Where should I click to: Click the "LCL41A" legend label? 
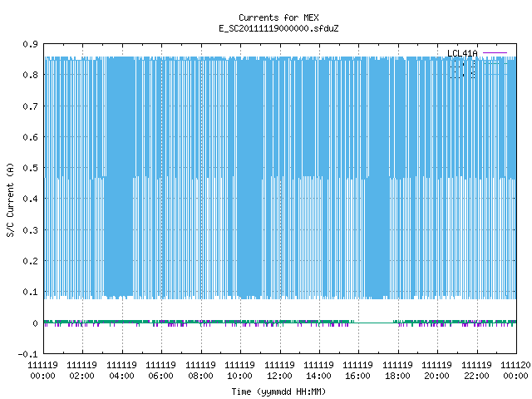(462, 53)
